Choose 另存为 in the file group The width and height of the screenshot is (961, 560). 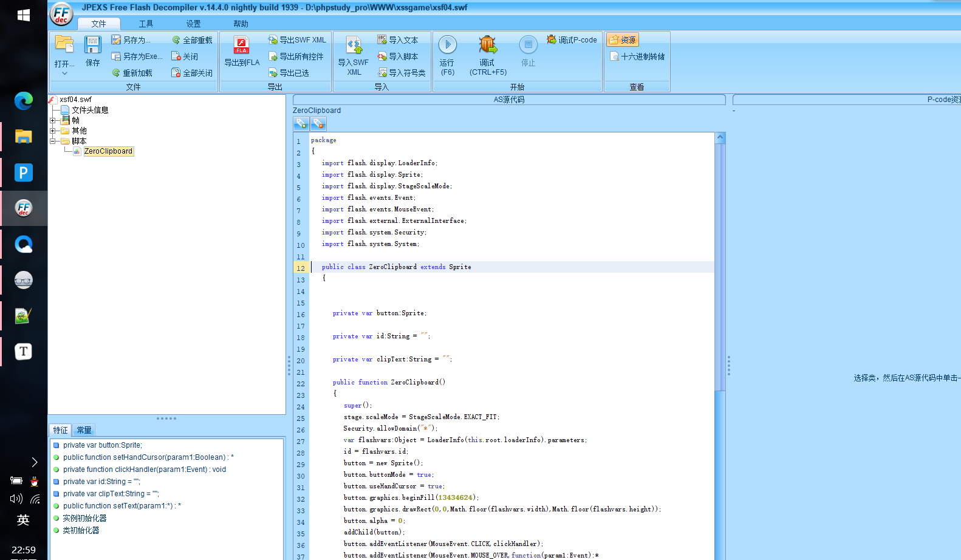click(131, 40)
